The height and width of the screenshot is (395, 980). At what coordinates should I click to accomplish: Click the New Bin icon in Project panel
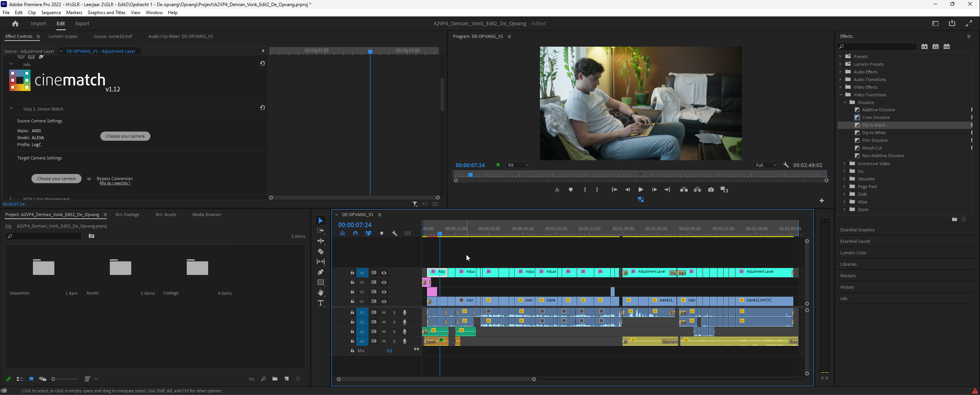pos(275,379)
